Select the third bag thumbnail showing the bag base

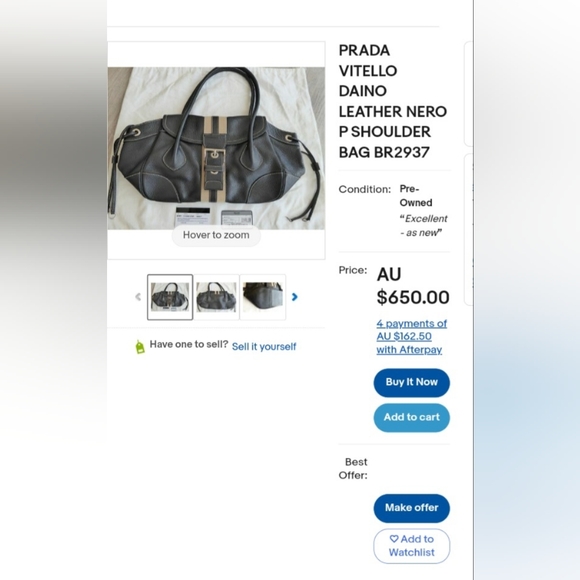263,297
